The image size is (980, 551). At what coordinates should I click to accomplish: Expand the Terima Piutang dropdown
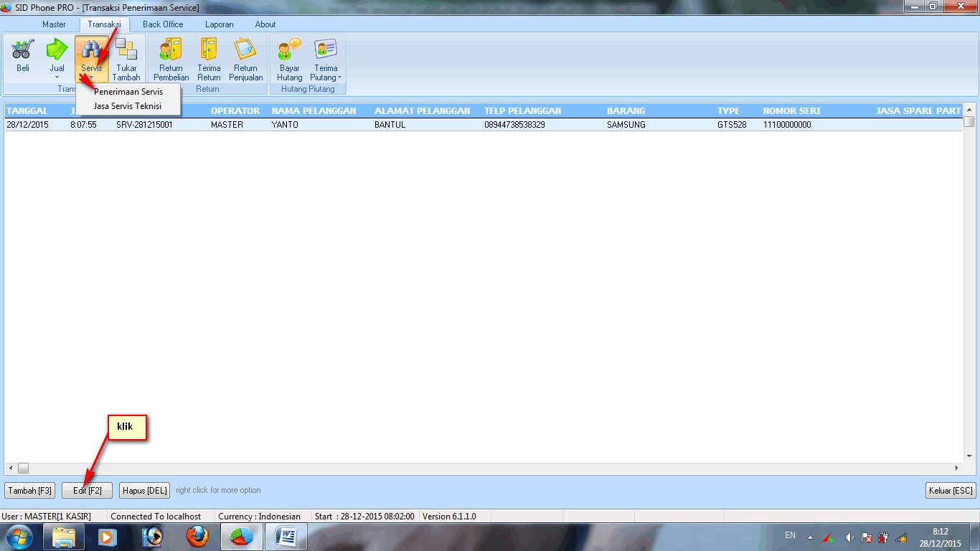339,77
